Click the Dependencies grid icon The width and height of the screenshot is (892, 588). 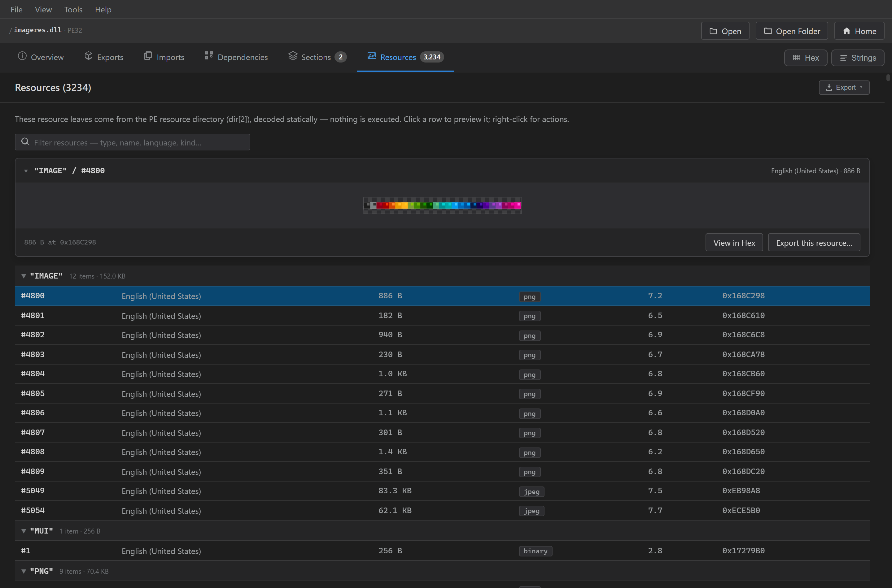pos(209,56)
